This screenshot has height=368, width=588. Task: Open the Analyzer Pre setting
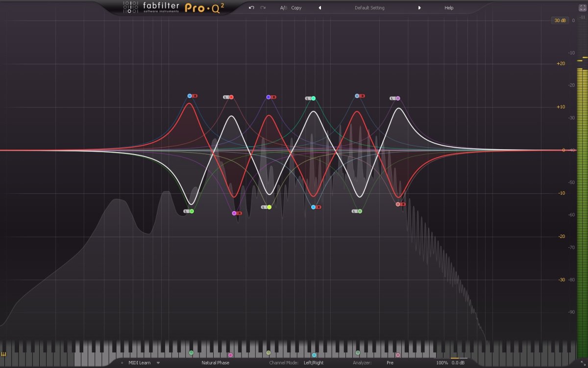coord(390,363)
